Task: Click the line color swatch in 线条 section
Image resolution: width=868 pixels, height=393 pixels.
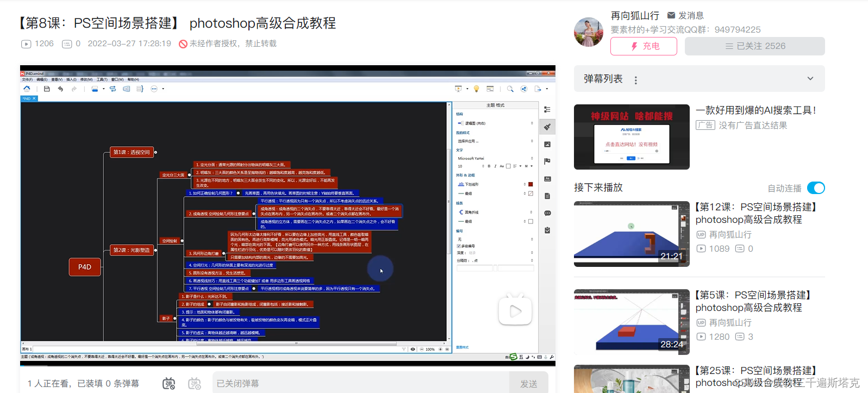Action: (530, 221)
